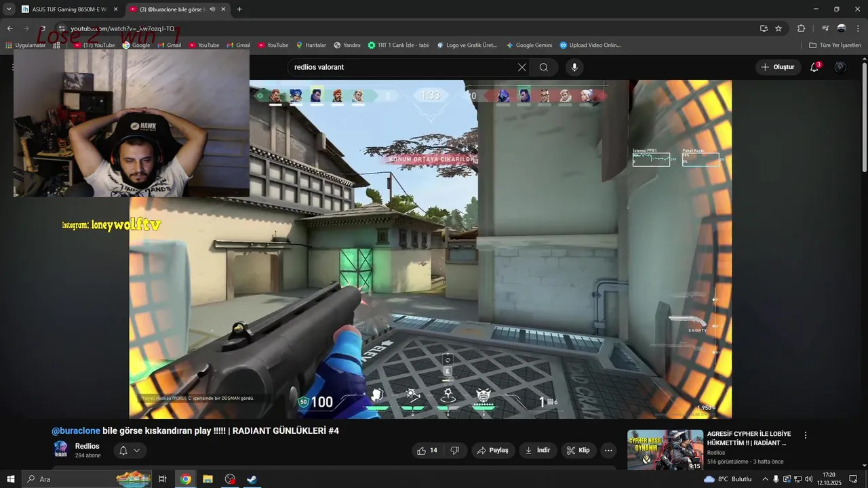Clear the YouTube search box text
The width and height of the screenshot is (868, 488).
521,67
